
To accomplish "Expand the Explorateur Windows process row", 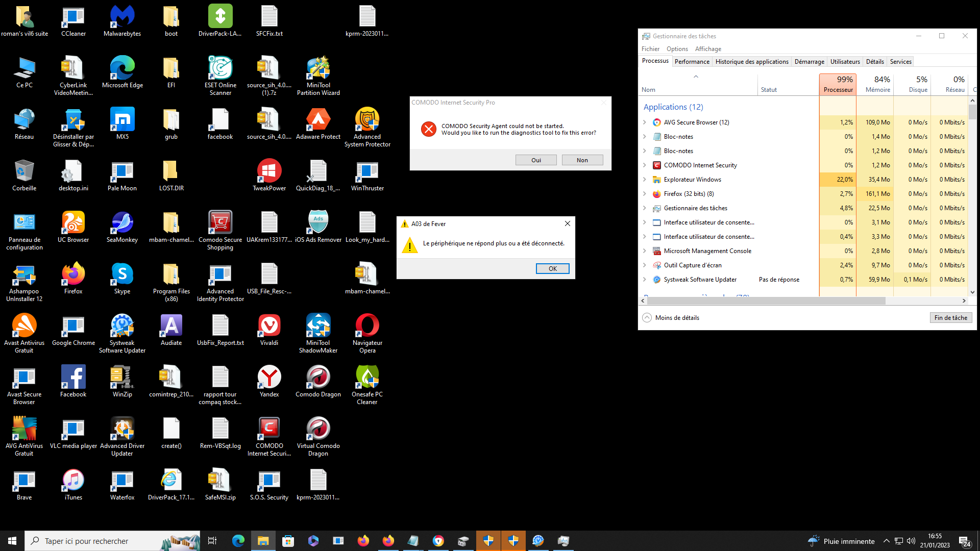I will click(645, 180).
